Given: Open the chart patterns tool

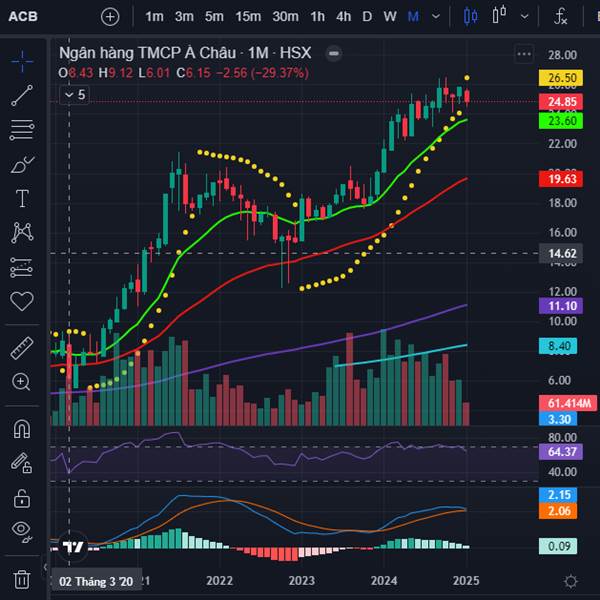Looking at the screenshot, I should click(22, 233).
